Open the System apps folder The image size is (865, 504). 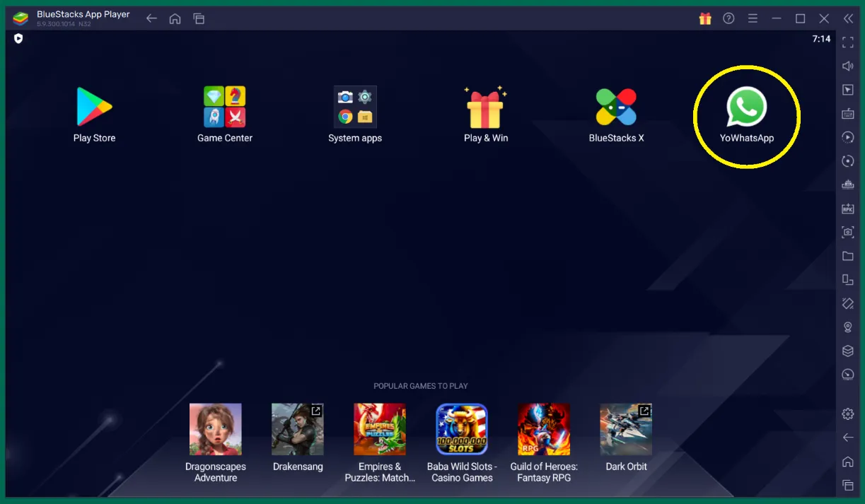tap(355, 107)
